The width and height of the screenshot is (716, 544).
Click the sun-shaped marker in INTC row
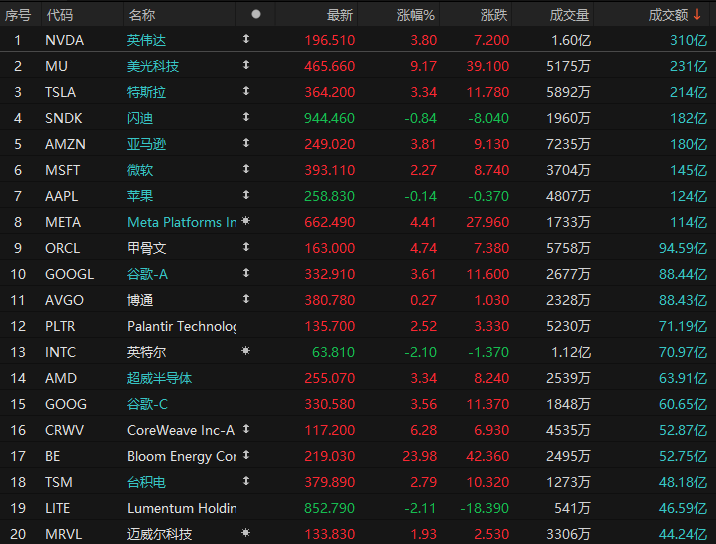(x=246, y=351)
